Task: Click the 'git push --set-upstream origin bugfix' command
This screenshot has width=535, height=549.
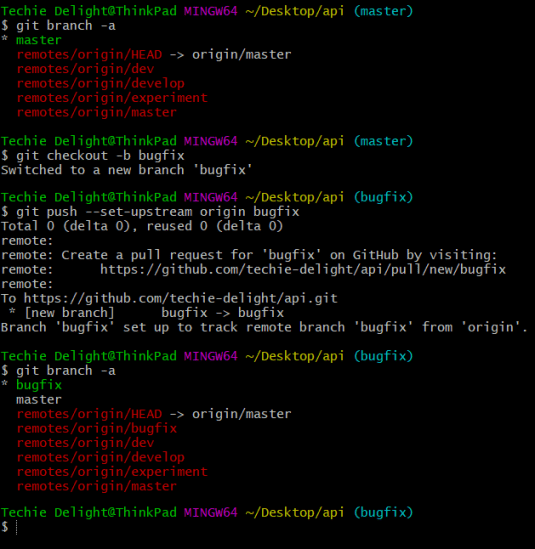Action: click(x=158, y=211)
